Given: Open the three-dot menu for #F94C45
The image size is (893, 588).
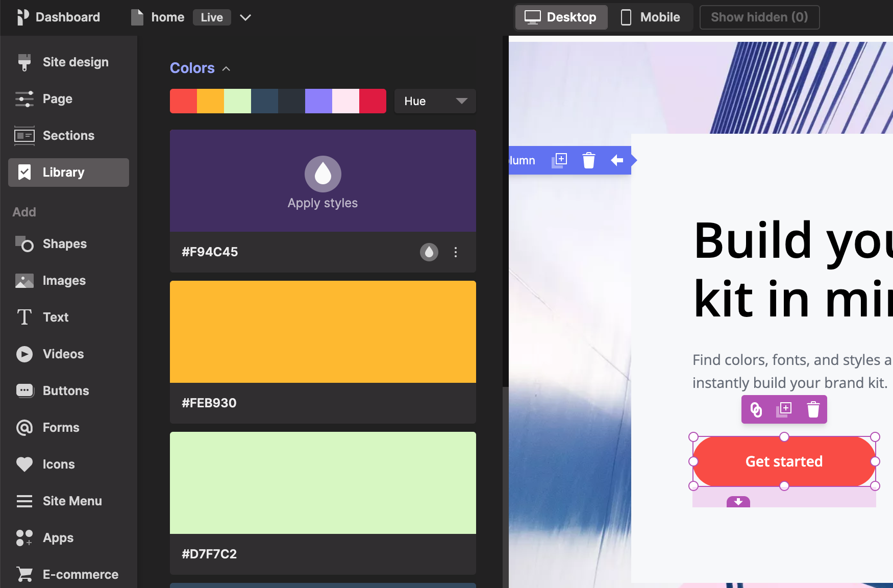Looking at the screenshot, I should click(x=456, y=252).
